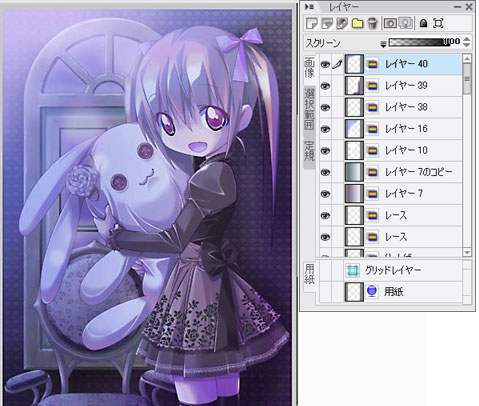Create a new raster layer
The height and width of the screenshot is (406, 479).
coord(312,23)
